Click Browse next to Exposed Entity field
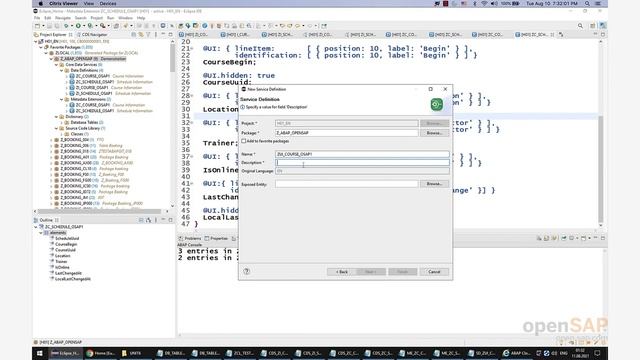 pos(434,184)
